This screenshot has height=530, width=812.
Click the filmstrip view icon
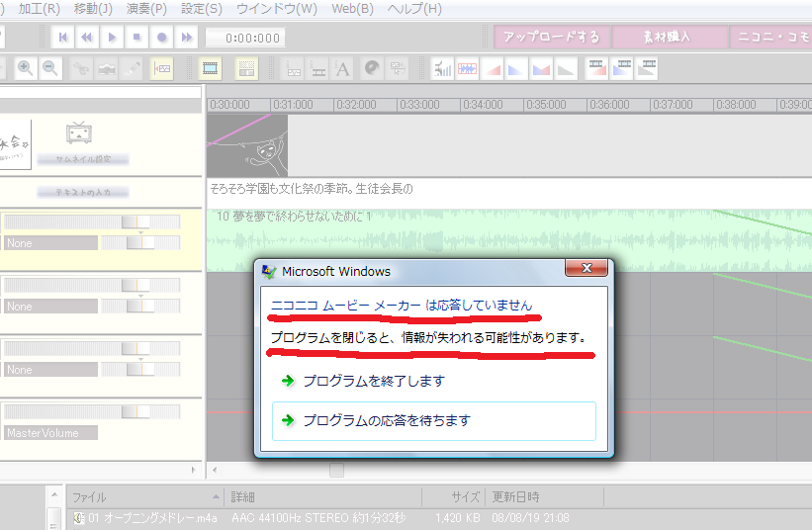tap(211, 68)
